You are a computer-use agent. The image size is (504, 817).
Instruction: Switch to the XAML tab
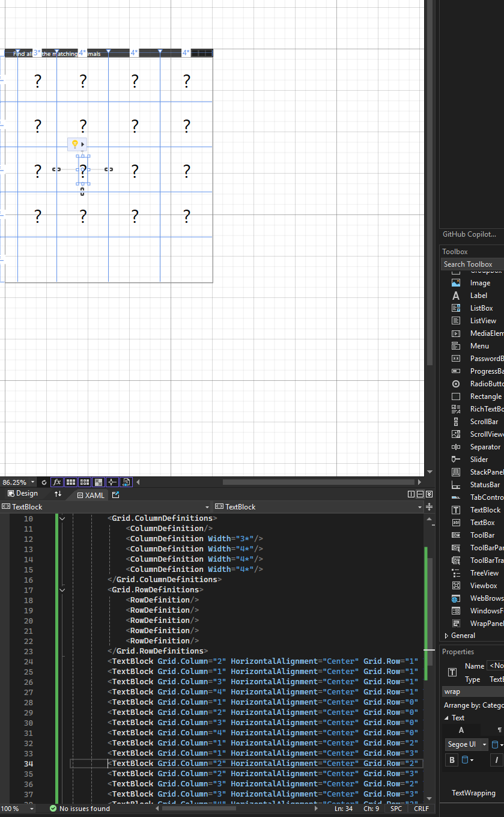tap(91, 495)
